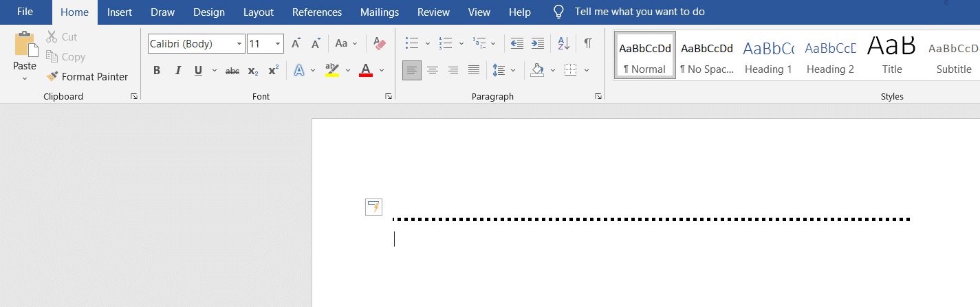
Task: Show or hide paragraph marks
Action: click(588, 43)
